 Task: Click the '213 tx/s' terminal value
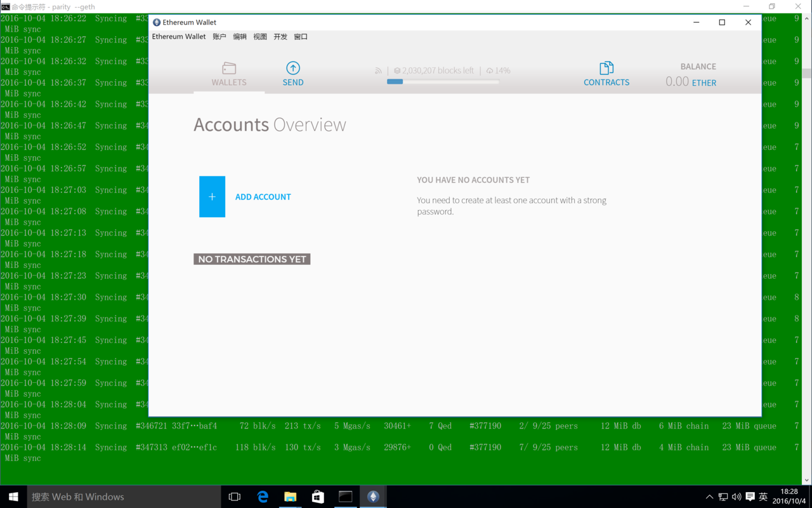[303, 426]
